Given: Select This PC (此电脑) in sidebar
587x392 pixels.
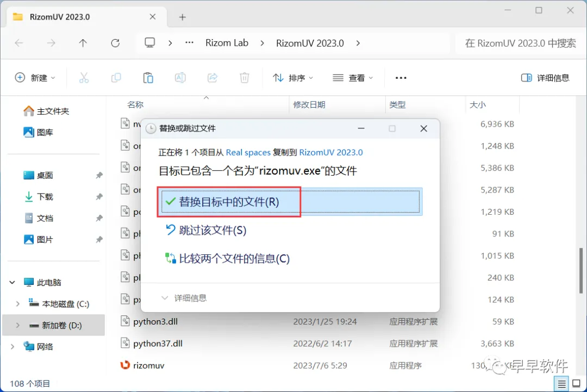Looking at the screenshot, I should click(42, 282).
